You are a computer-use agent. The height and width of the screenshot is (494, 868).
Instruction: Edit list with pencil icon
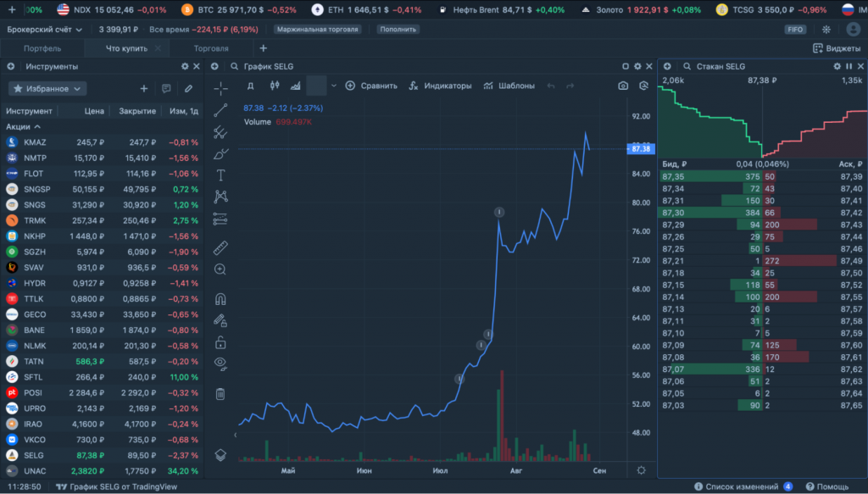tap(188, 88)
